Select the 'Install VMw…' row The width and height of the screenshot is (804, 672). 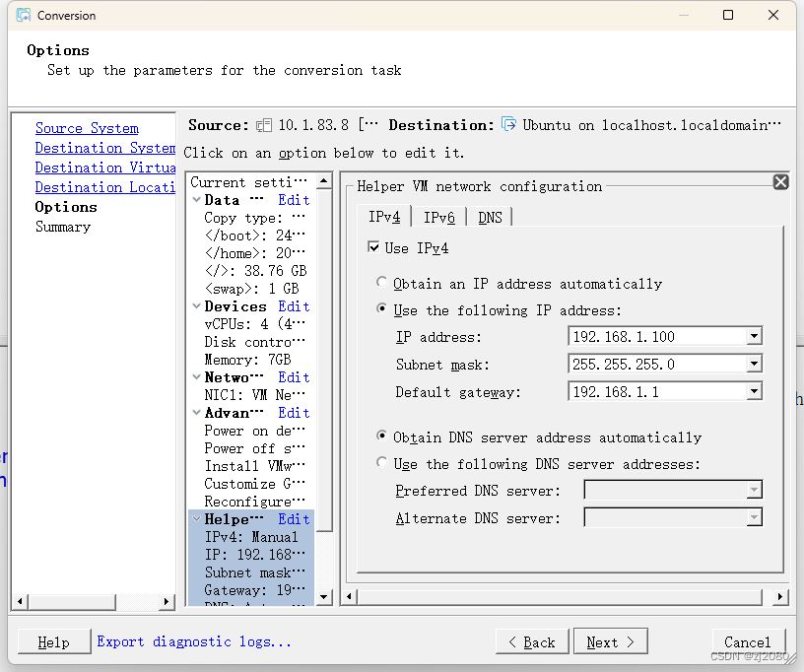click(x=255, y=465)
